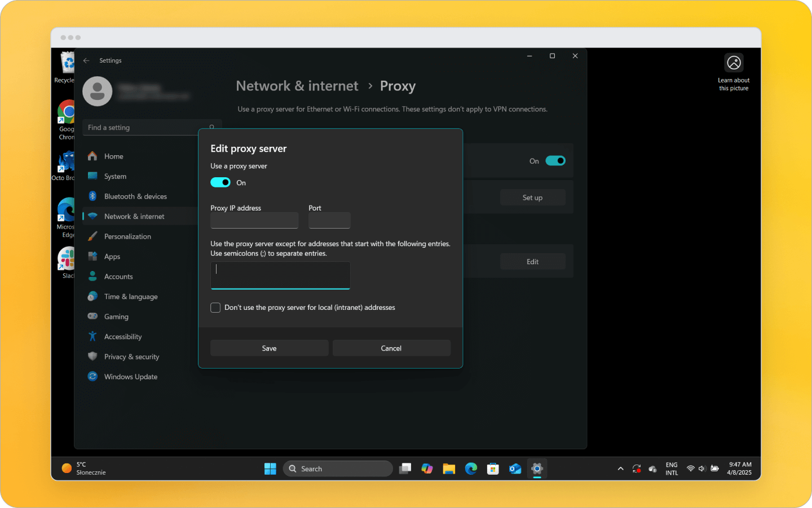This screenshot has height=508, width=812.
Task: Expand hidden icons in the system tray
Action: [x=620, y=468]
